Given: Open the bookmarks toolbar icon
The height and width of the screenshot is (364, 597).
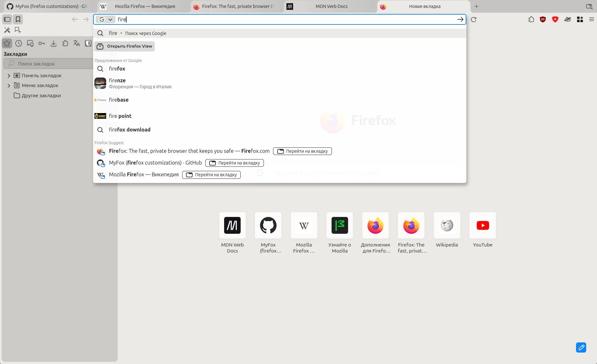Looking at the screenshot, I should click(x=18, y=19).
